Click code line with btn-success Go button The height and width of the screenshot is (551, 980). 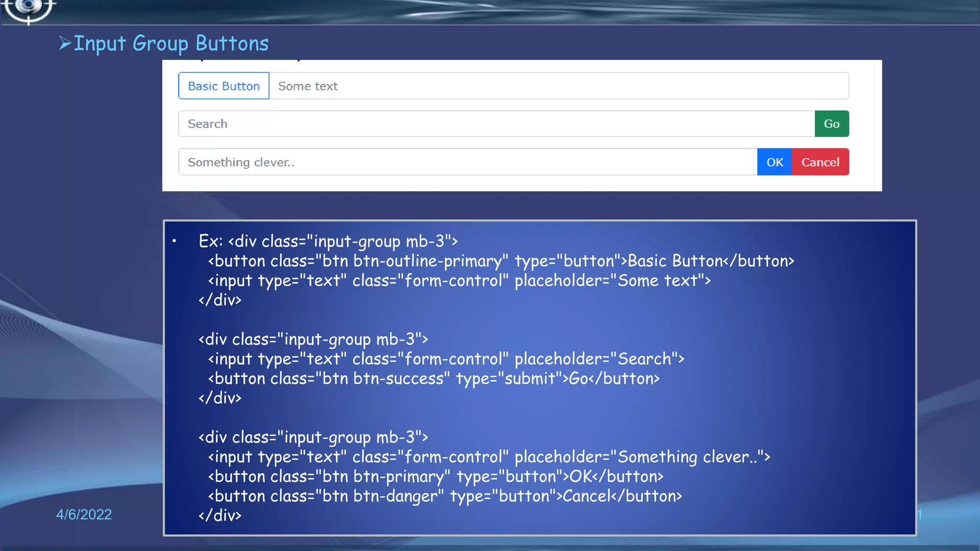434,379
